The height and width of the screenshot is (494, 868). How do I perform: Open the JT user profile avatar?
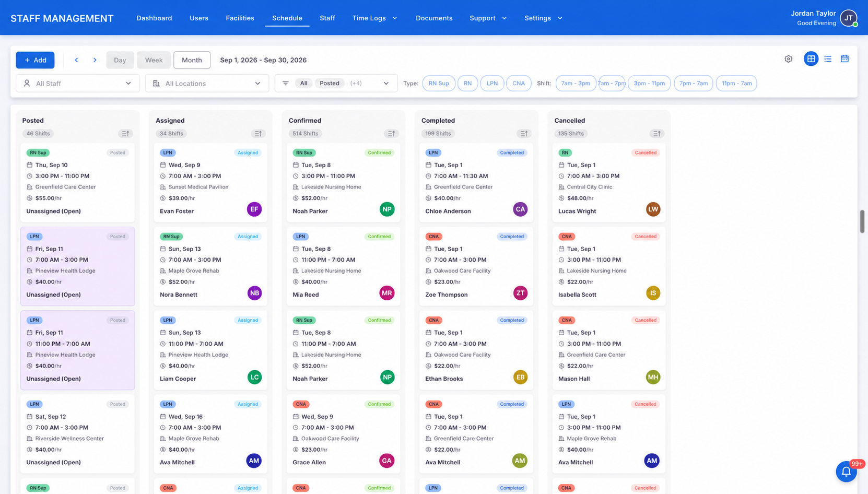click(x=849, y=18)
